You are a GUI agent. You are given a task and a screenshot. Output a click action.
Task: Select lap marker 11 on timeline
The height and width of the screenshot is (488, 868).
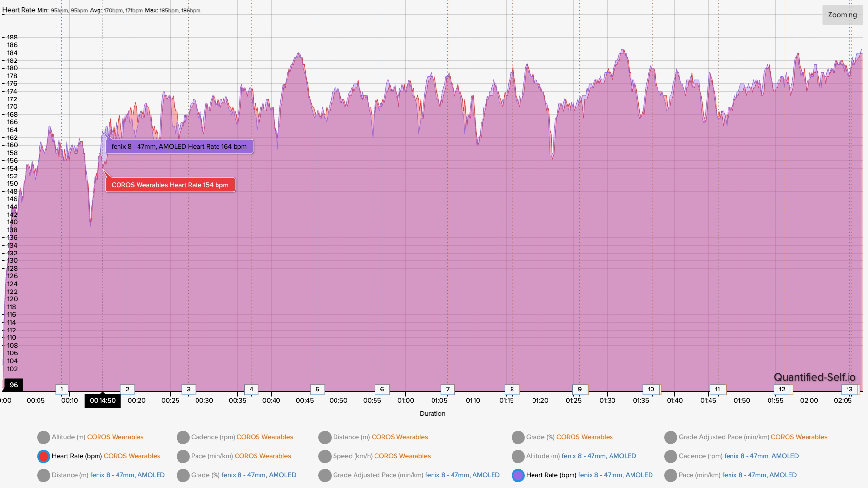click(717, 390)
